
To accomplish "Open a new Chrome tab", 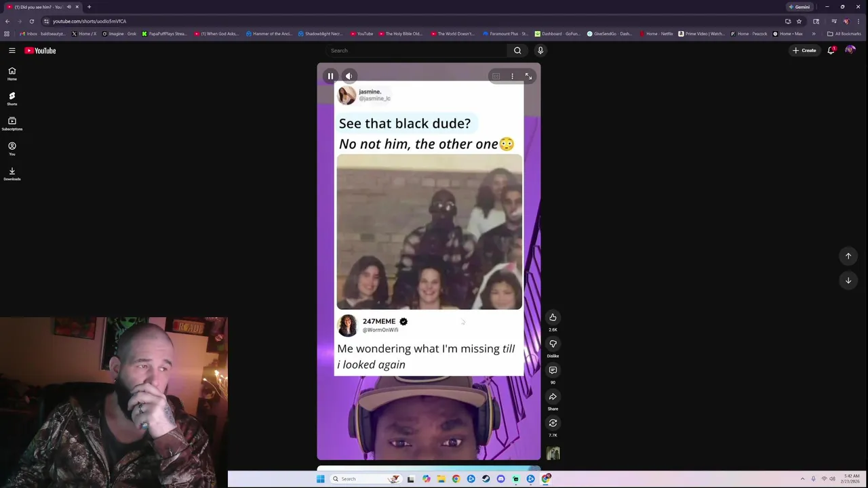I will (x=89, y=7).
